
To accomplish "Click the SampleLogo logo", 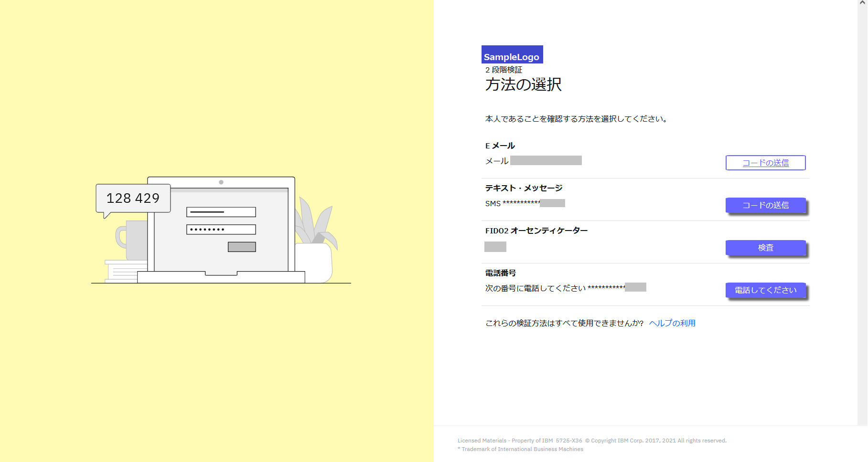I will click(512, 54).
